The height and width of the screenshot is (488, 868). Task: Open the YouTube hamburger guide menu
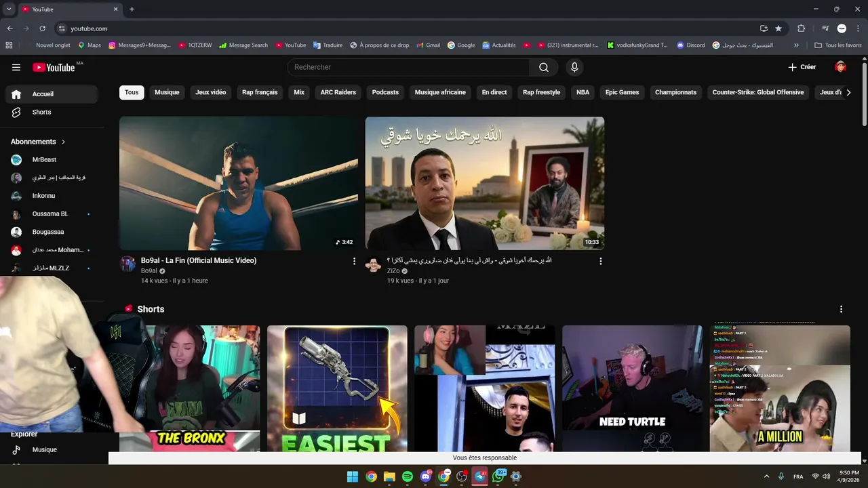(x=16, y=67)
